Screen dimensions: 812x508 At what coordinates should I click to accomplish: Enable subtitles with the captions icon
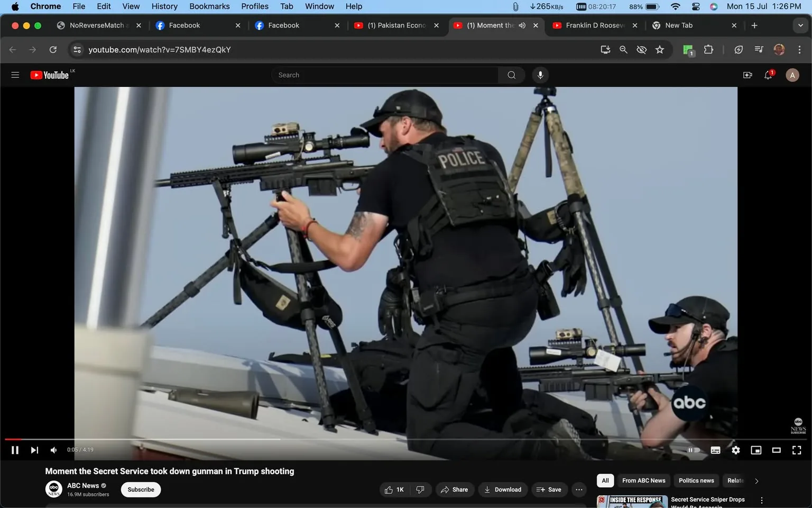[x=715, y=450]
